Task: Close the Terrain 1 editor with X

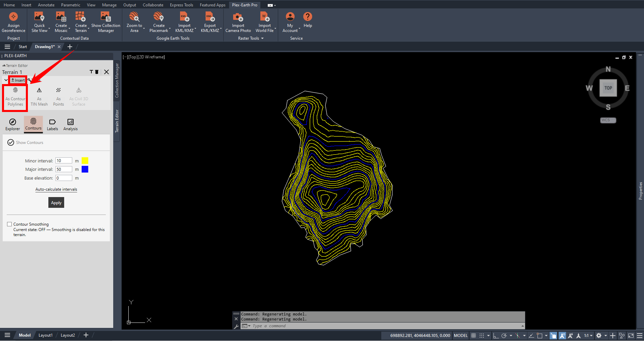Action: 106,72
